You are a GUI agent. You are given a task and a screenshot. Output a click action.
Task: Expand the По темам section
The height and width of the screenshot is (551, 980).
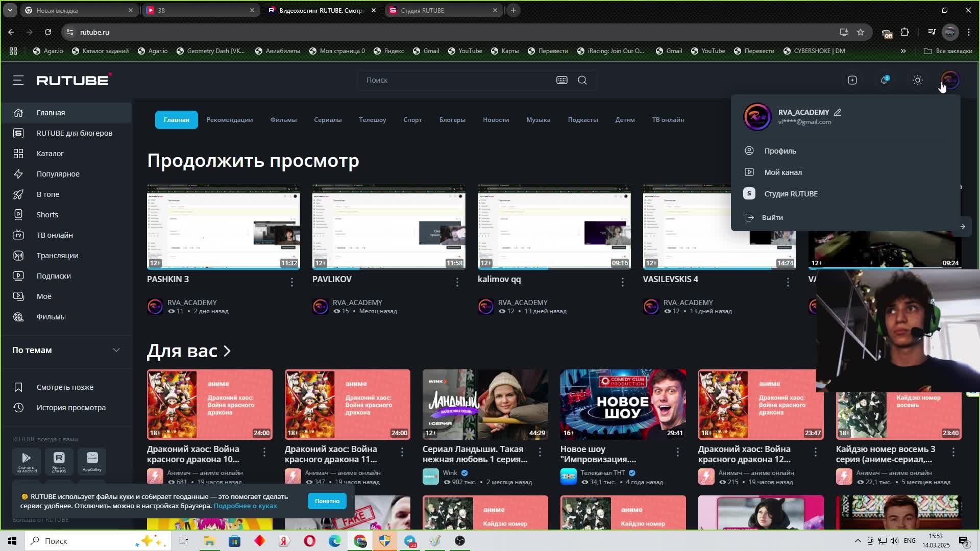coord(66,350)
